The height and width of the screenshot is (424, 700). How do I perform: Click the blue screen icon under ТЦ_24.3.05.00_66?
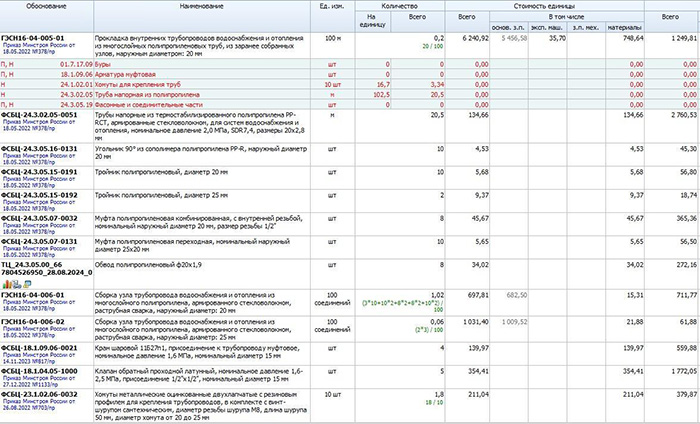point(27,284)
